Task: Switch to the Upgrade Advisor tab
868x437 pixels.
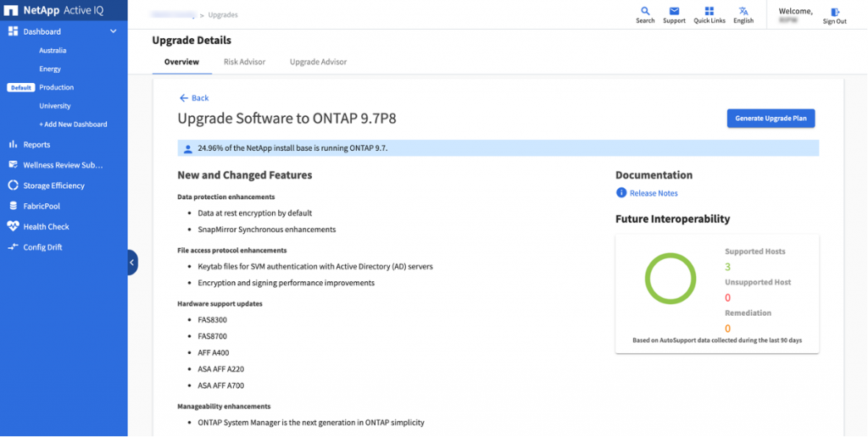Action: coord(319,62)
